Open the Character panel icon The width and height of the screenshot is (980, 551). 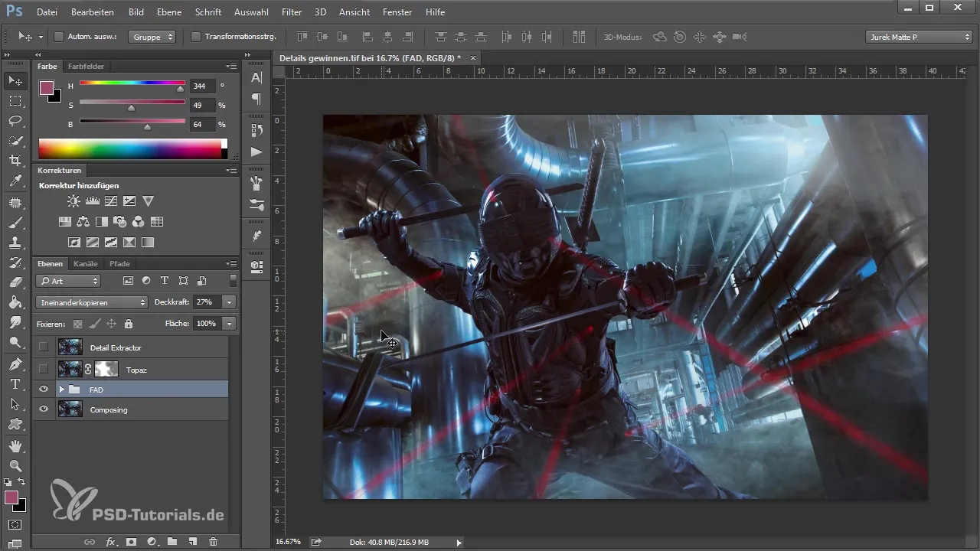256,78
